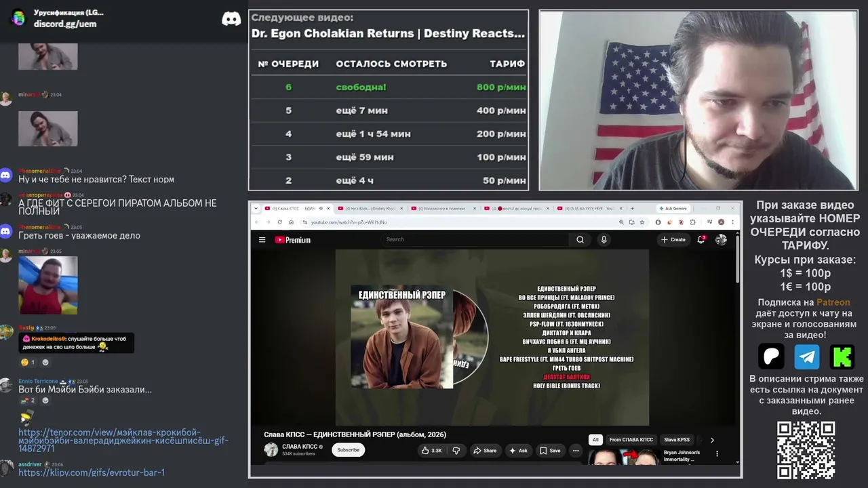
Task: Click the discord.gg/uem text in chat header
Action: (65, 24)
